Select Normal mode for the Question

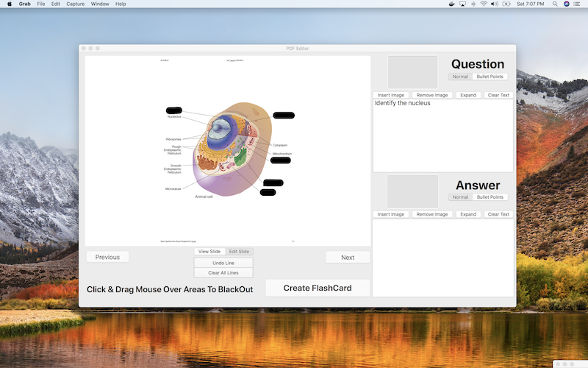point(460,77)
